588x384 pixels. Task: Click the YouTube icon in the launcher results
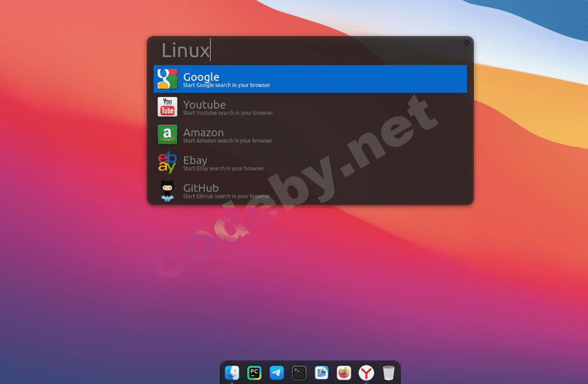pos(167,107)
